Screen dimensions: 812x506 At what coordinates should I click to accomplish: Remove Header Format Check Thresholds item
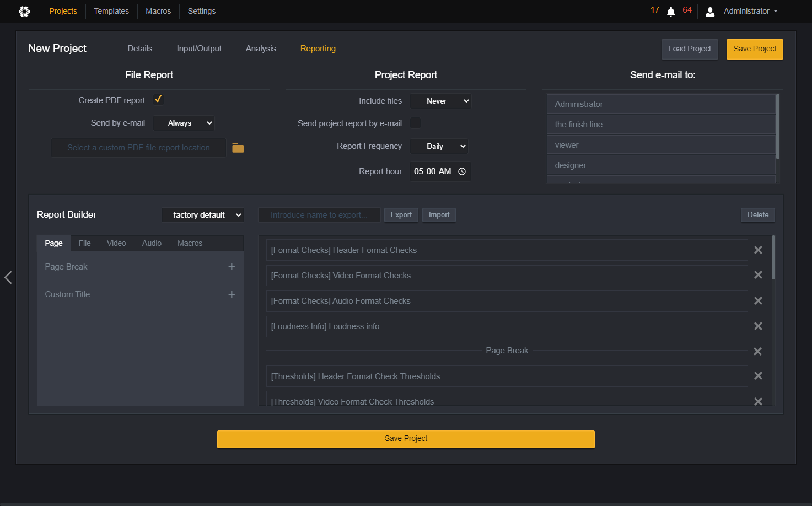[x=758, y=376]
